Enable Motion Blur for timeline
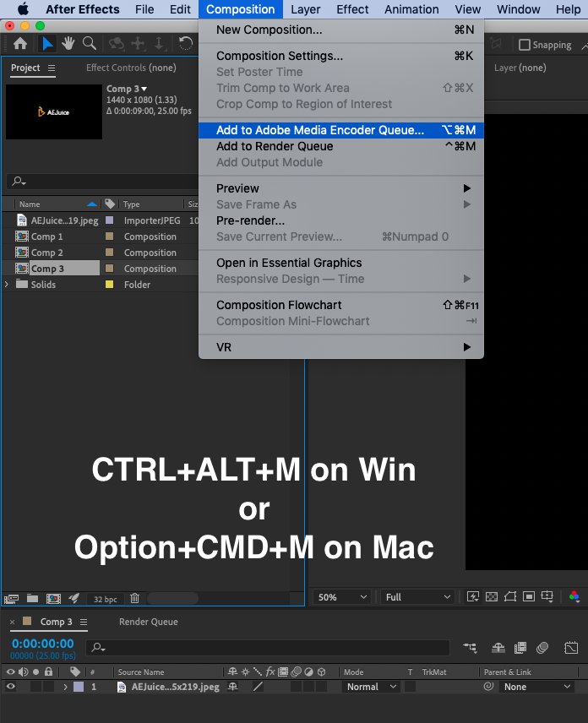This screenshot has width=588, height=723. (x=542, y=648)
